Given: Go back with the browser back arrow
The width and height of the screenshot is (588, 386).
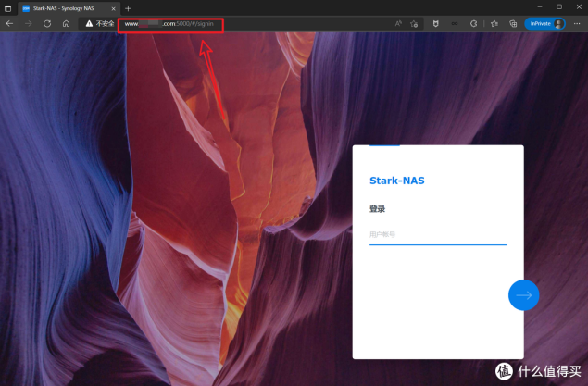Looking at the screenshot, I should [10, 24].
